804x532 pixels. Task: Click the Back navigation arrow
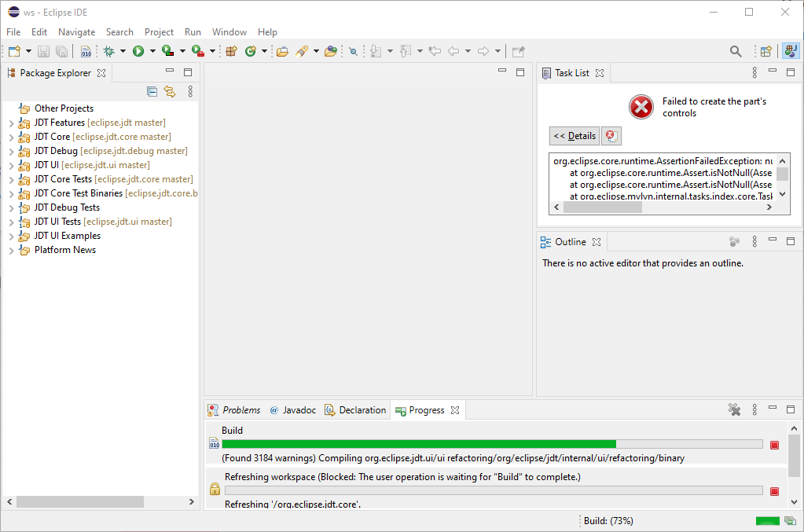click(453, 51)
